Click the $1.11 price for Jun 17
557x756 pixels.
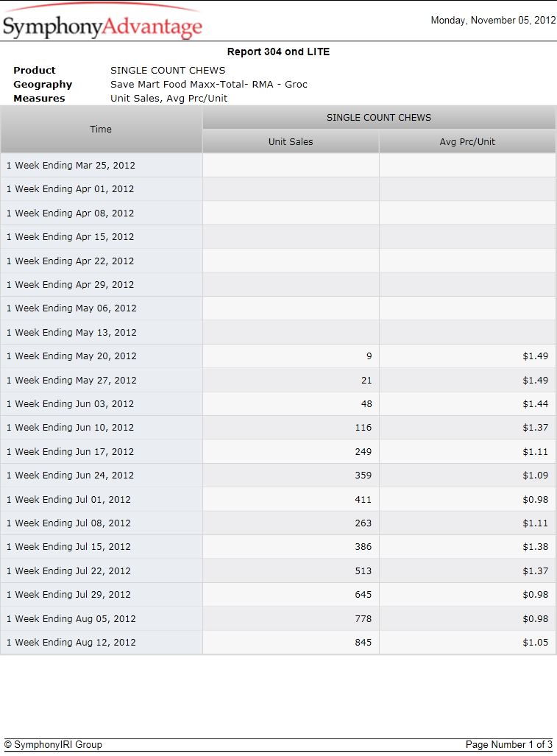[536, 452]
